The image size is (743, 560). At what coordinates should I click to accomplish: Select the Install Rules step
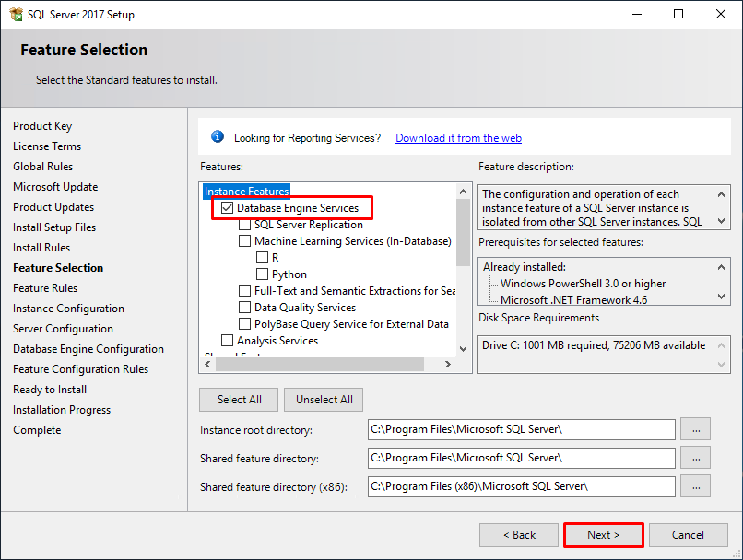(41, 248)
